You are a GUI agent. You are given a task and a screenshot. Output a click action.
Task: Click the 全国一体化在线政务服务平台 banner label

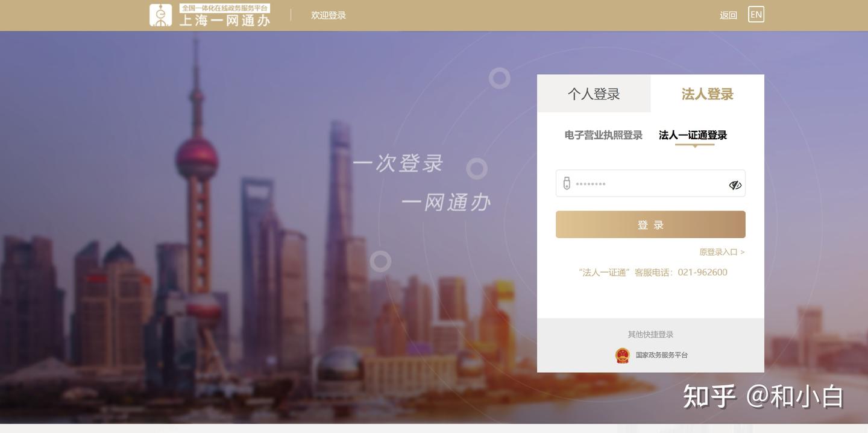click(x=225, y=8)
